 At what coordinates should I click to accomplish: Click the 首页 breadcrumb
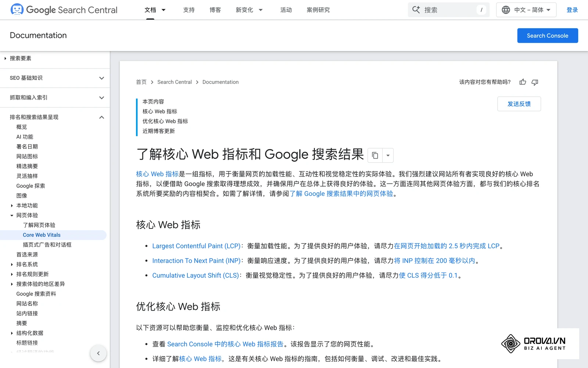click(x=141, y=82)
